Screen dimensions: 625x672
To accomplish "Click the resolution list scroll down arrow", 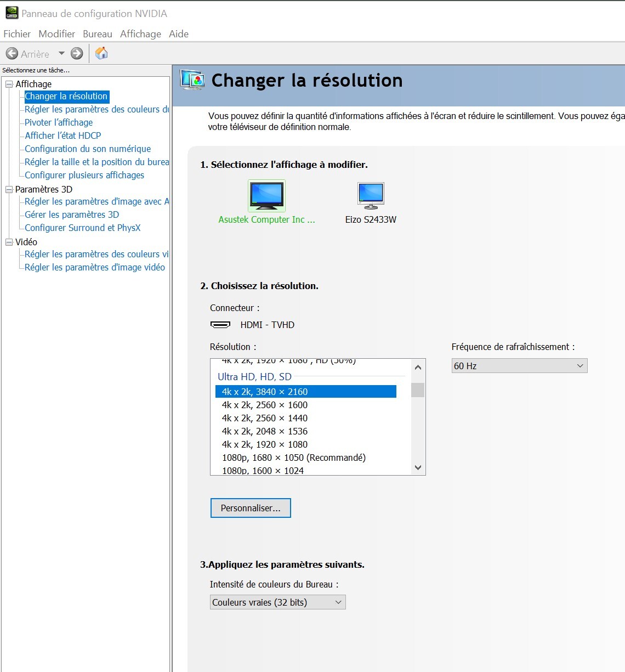I will coord(418,468).
